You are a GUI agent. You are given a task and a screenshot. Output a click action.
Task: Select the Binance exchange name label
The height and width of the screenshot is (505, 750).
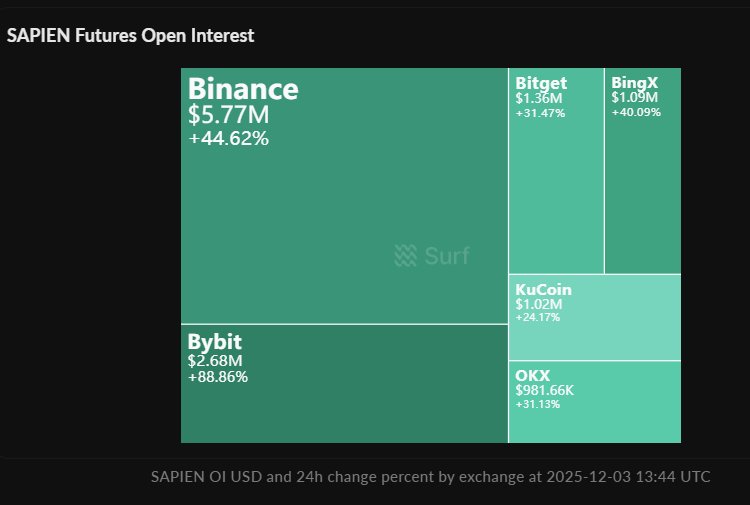[243, 89]
